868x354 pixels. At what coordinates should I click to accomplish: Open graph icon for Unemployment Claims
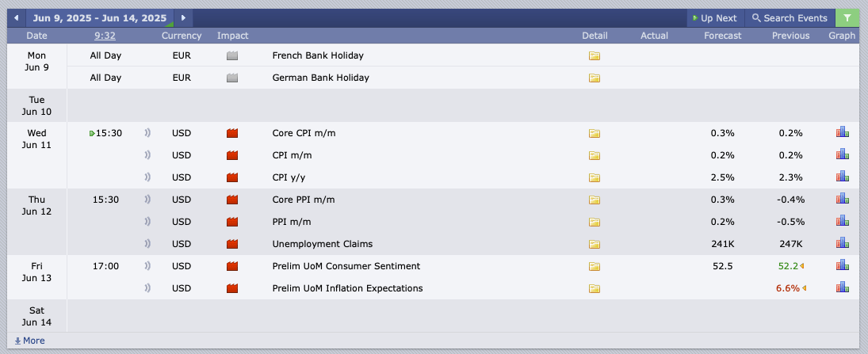click(x=842, y=243)
